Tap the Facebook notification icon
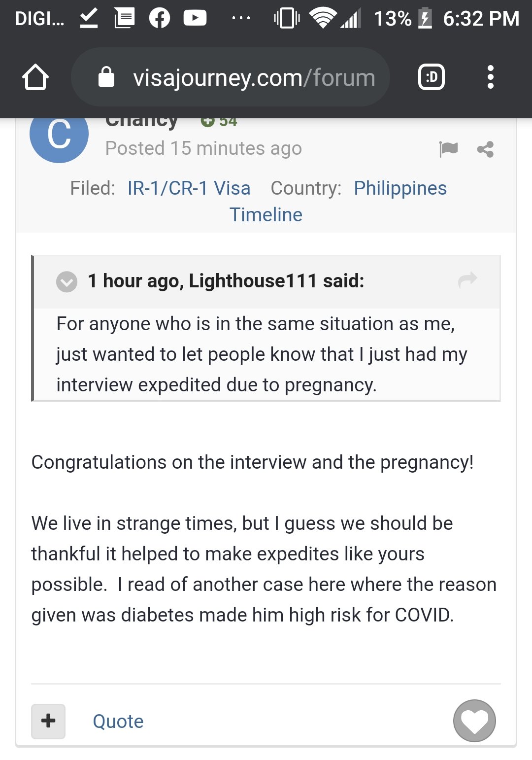This screenshot has height=760, width=532. pyautogui.click(x=160, y=18)
